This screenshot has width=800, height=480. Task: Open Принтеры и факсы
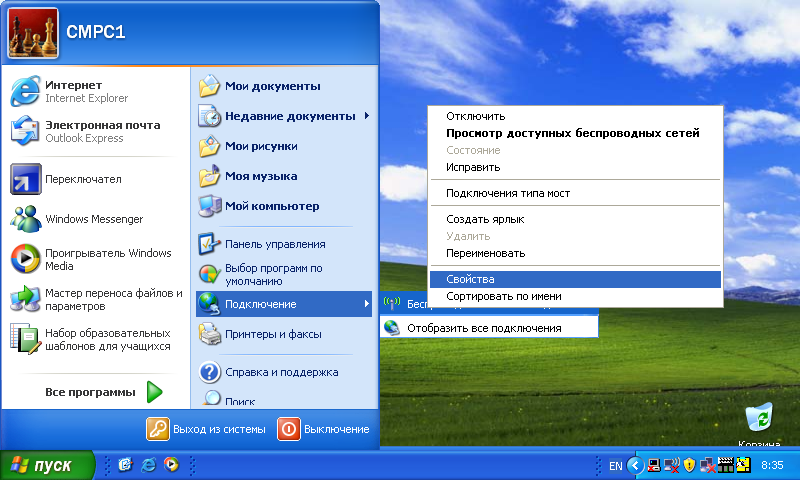(284, 334)
